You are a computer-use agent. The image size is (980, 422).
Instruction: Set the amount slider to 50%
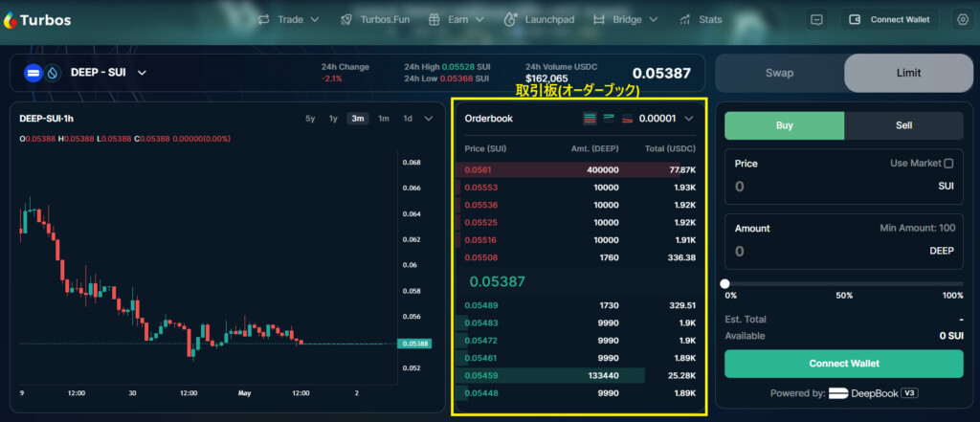(x=844, y=295)
